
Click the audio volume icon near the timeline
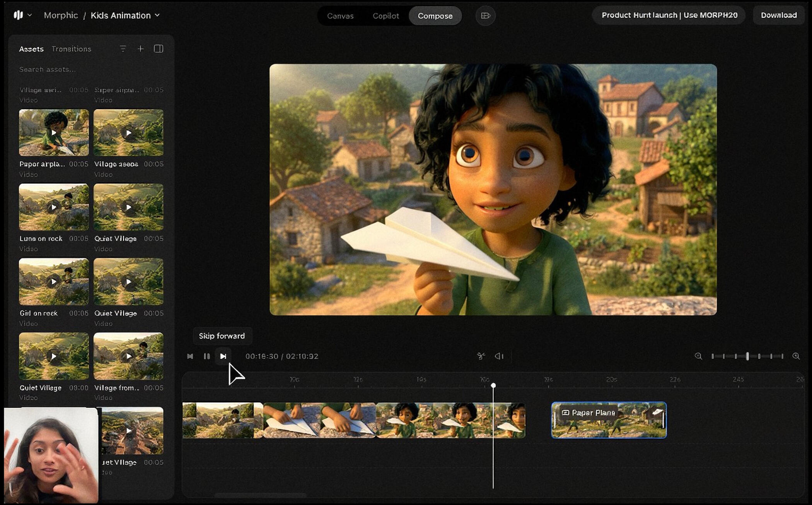[499, 356]
